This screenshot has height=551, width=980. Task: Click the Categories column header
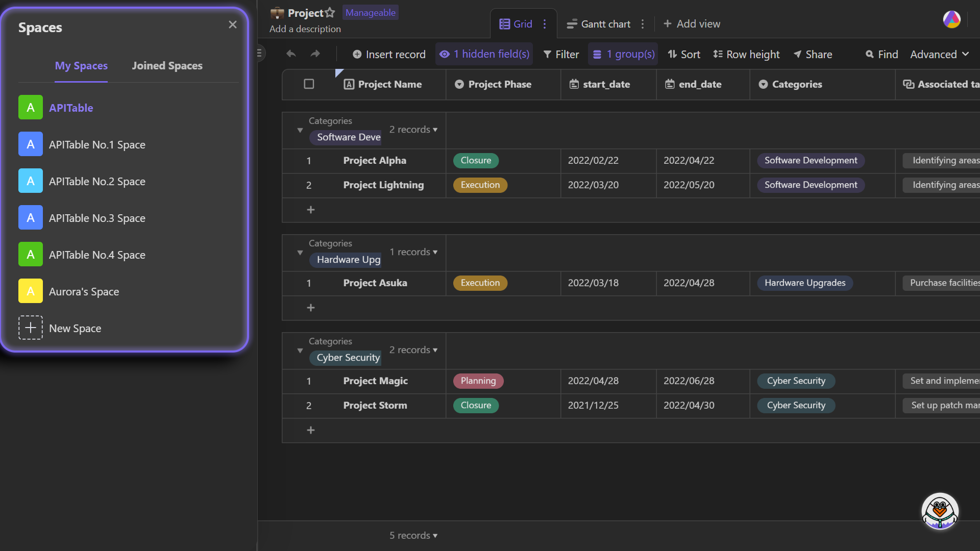coord(822,84)
